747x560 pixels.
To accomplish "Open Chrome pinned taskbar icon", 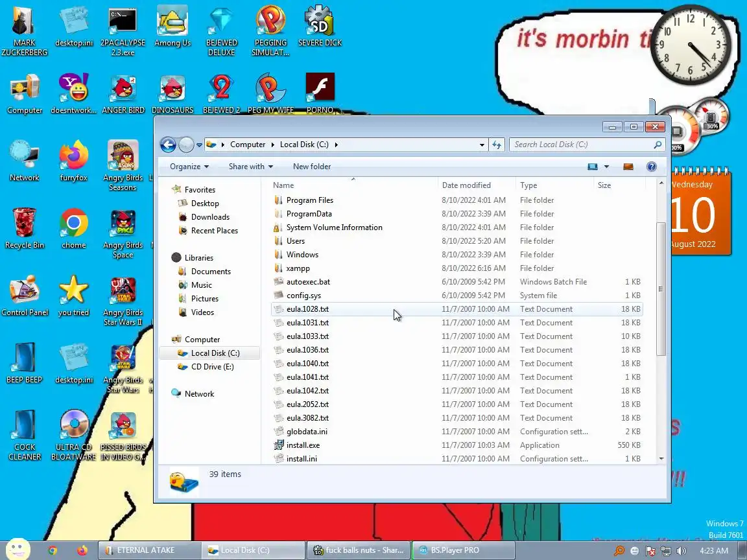I will click(x=53, y=550).
